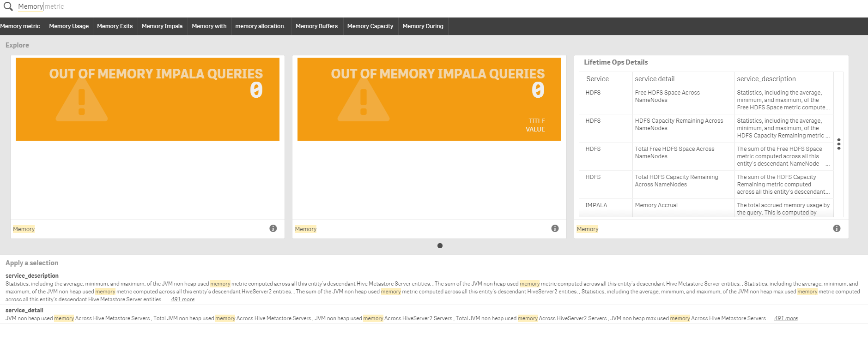Click '491 more' under service_description
Viewport: 868px width, 340px height.
(182, 299)
